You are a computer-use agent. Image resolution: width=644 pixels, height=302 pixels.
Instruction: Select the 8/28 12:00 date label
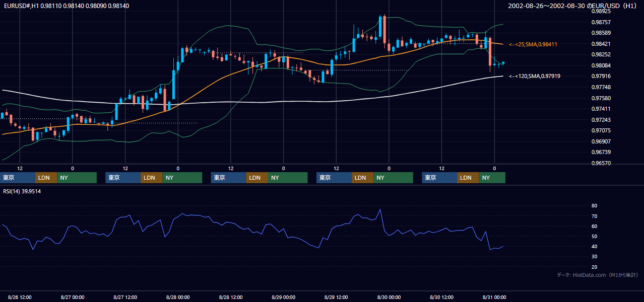(x=231, y=297)
